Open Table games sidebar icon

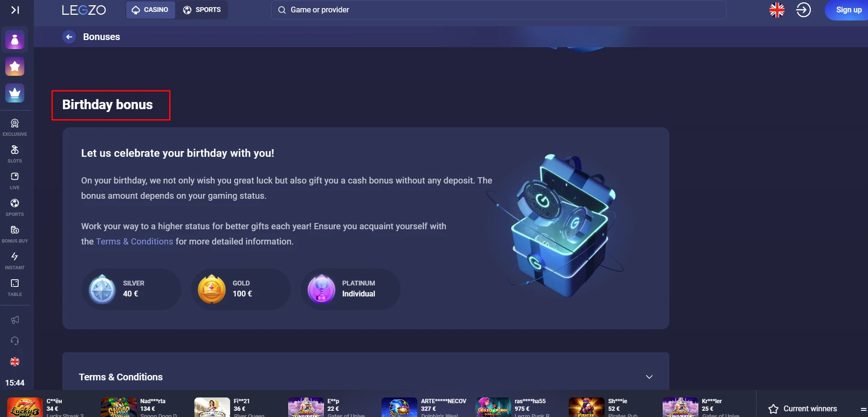click(x=15, y=287)
